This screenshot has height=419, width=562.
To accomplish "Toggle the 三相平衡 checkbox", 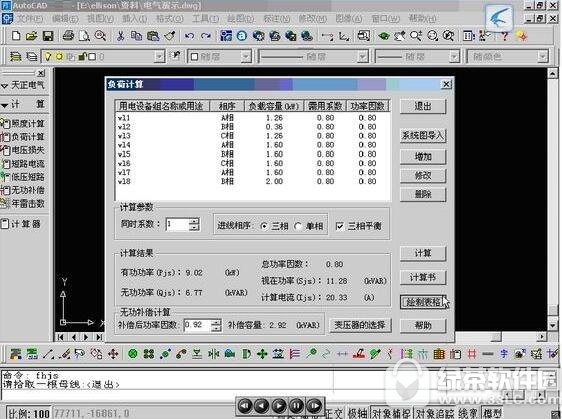I will pyautogui.click(x=339, y=226).
